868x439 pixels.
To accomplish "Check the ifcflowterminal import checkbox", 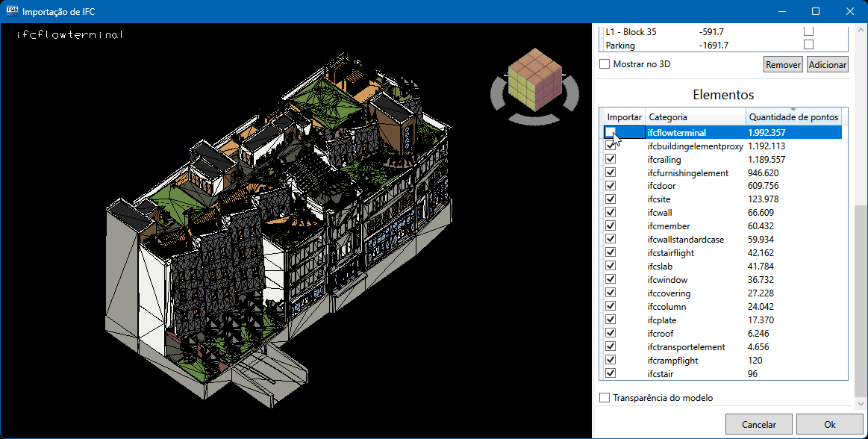I will 611,133.
